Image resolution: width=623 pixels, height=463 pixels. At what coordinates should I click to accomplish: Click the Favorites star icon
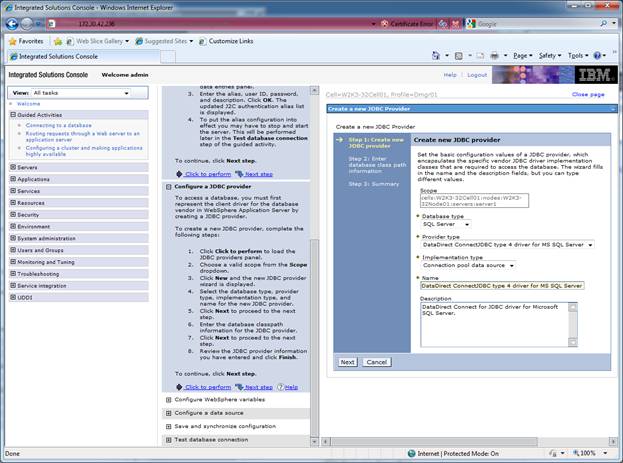tap(12, 41)
